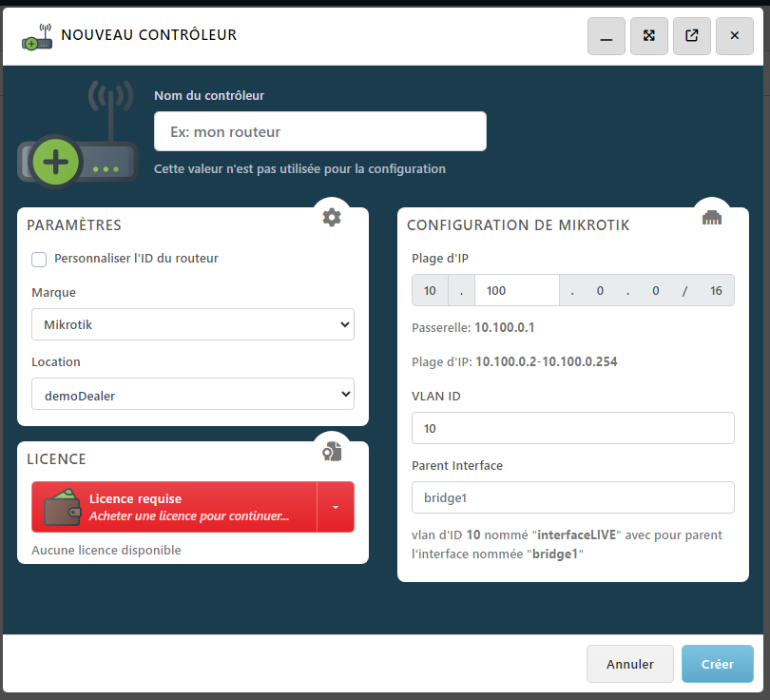Open the Marque dropdown showing Mikrotik
770x700 pixels.
click(x=193, y=324)
